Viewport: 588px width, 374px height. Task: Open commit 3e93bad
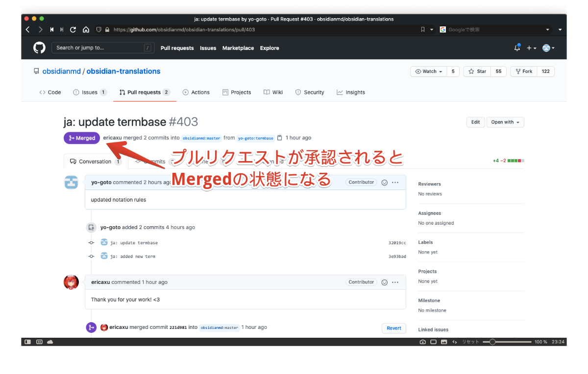397,257
